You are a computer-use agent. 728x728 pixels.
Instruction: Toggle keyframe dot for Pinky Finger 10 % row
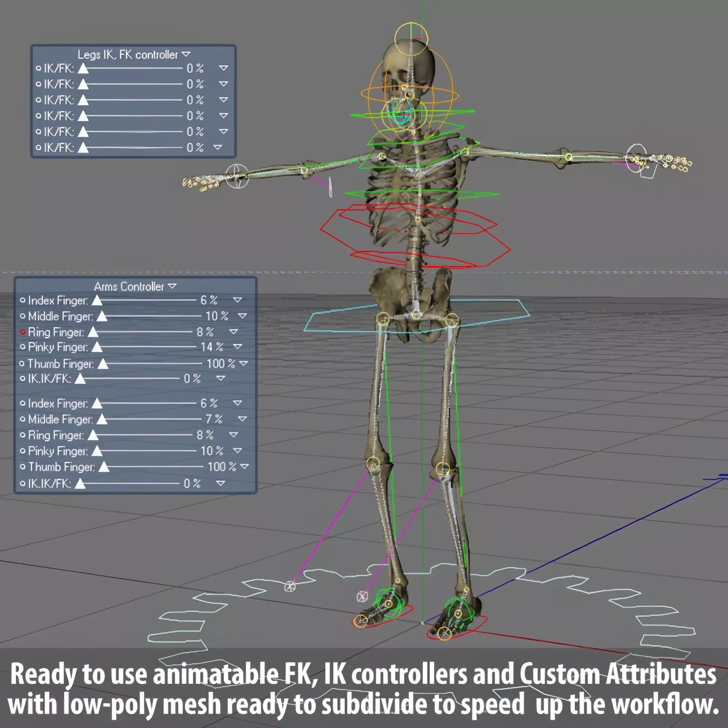[22, 450]
